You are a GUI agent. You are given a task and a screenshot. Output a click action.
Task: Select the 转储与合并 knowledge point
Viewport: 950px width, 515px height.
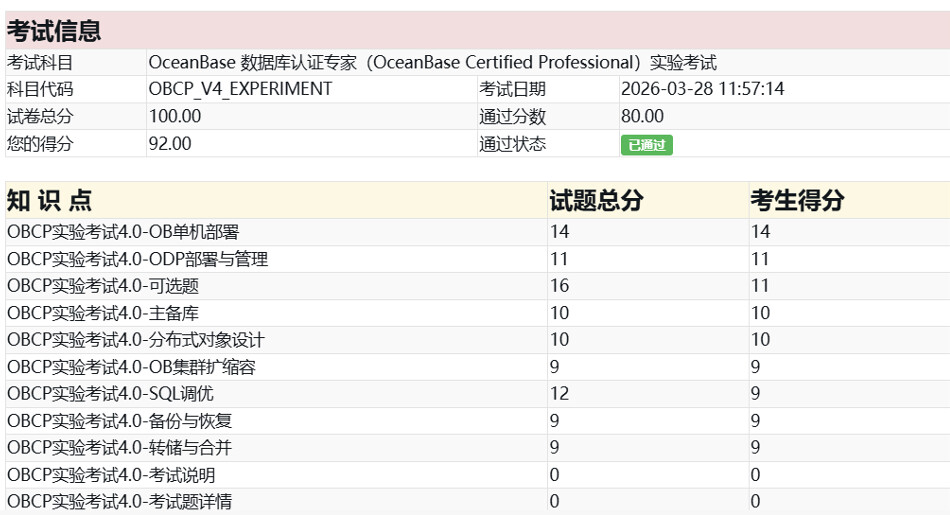pos(120,448)
